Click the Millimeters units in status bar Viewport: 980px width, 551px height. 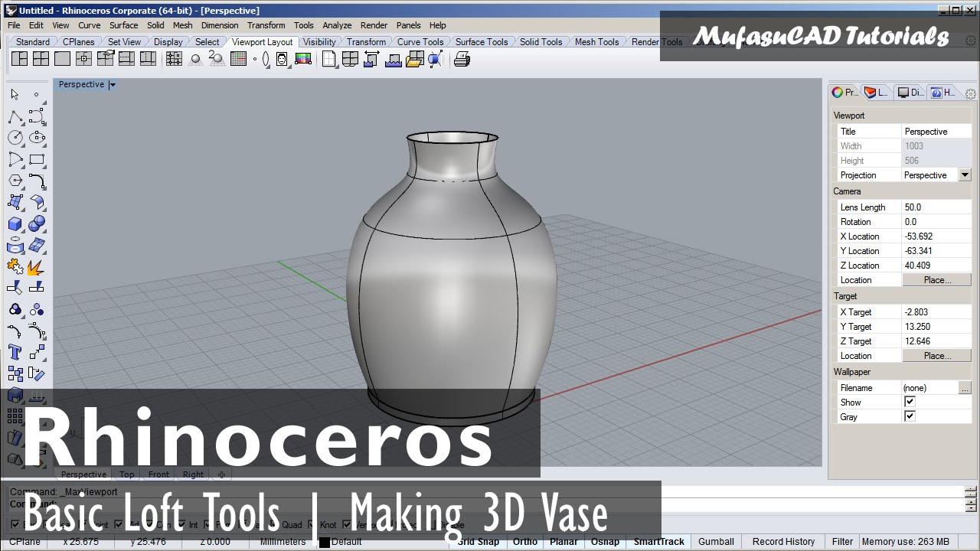click(x=283, y=541)
